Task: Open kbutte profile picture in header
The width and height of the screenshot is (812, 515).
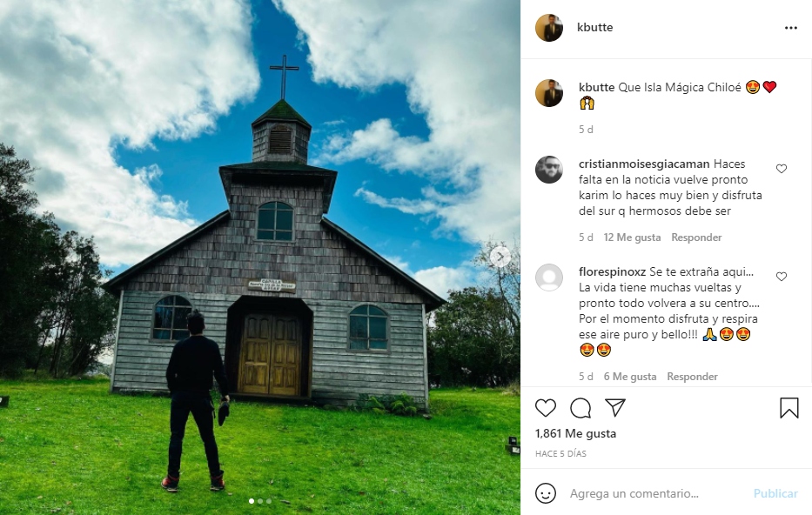Action: 548,28
